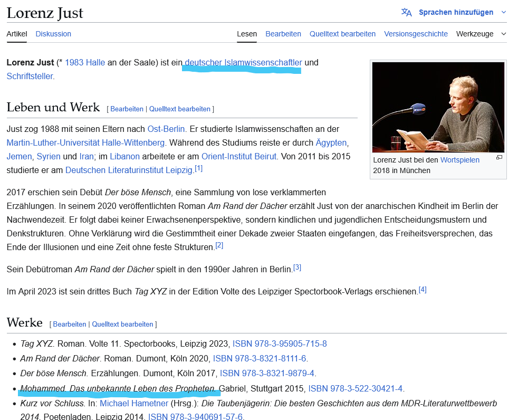518x420 pixels.
Task: Jump to footnote reference [3]
Action: point(298,268)
